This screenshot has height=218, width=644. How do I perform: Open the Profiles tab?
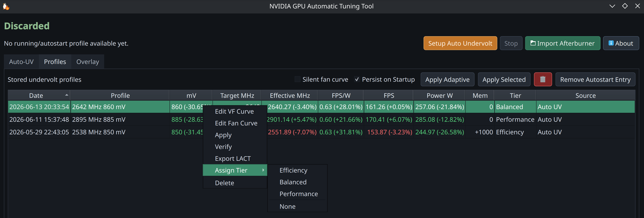click(x=55, y=62)
